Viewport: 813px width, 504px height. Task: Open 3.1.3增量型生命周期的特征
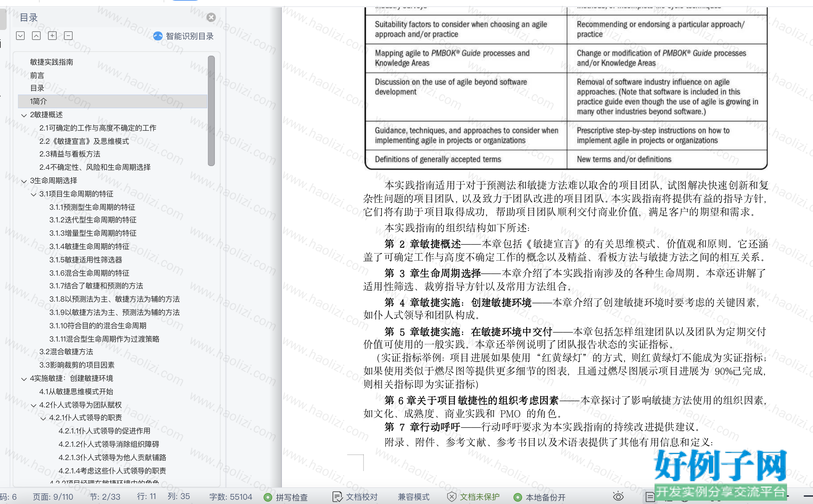93,233
